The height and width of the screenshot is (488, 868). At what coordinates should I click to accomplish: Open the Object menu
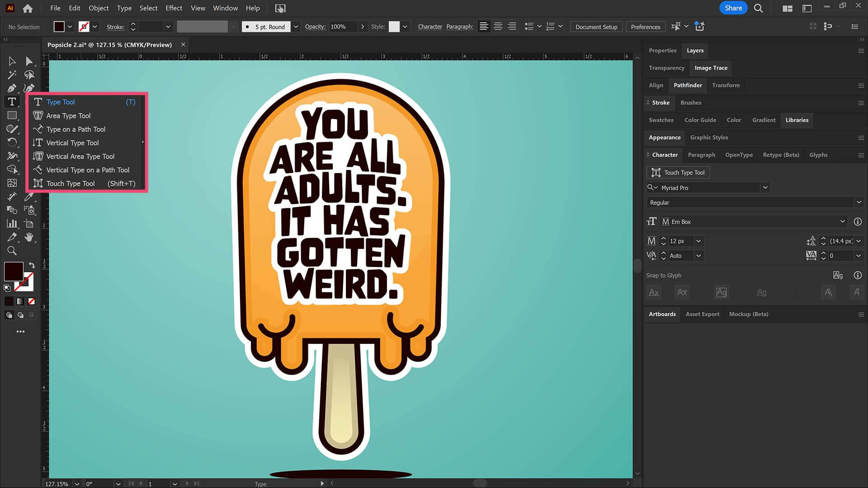click(x=99, y=8)
